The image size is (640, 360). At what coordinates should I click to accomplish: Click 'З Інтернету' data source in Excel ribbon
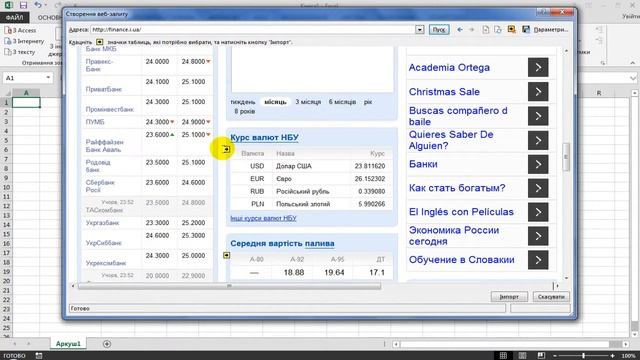(24, 41)
